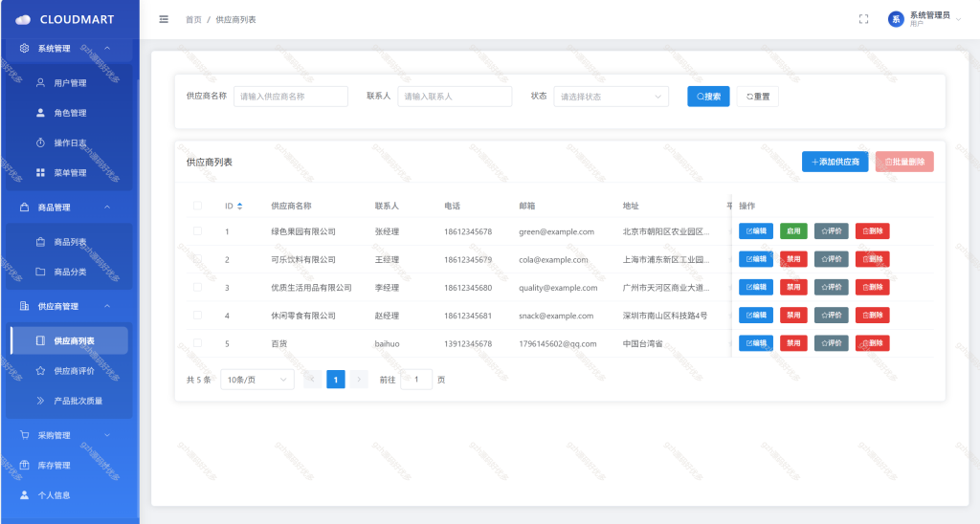Click the bag icon beside 商品管理
Screen dimensions: 980x524
click(24, 207)
